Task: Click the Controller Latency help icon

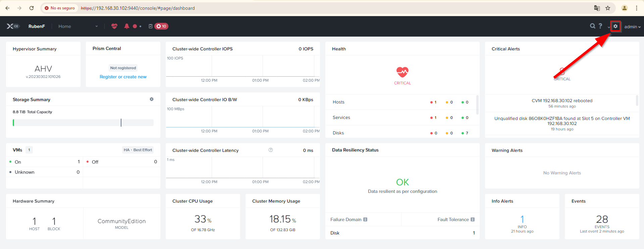Action: [x=271, y=150]
